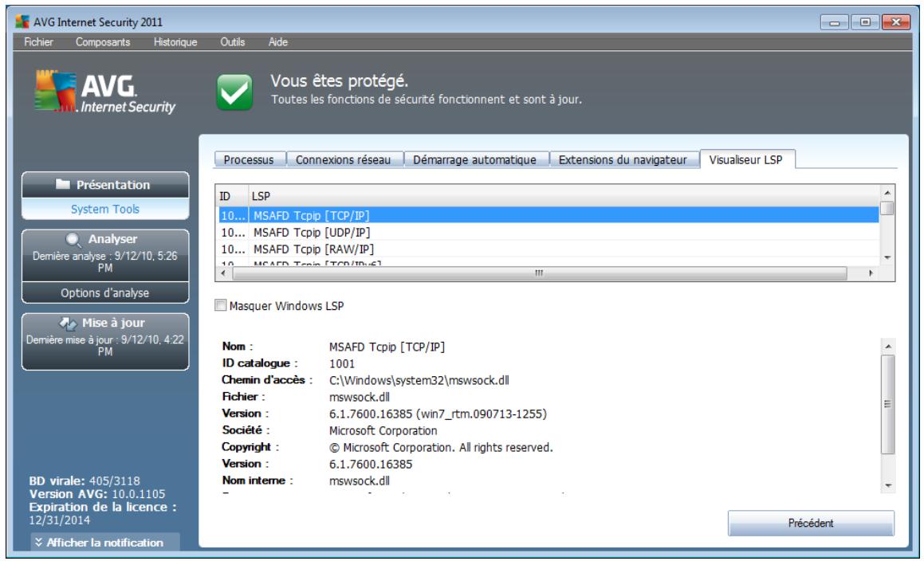The height and width of the screenshot is (561, 924).
Task: Click the Afficher la notification chevron icon
Action: coord(39,542)
